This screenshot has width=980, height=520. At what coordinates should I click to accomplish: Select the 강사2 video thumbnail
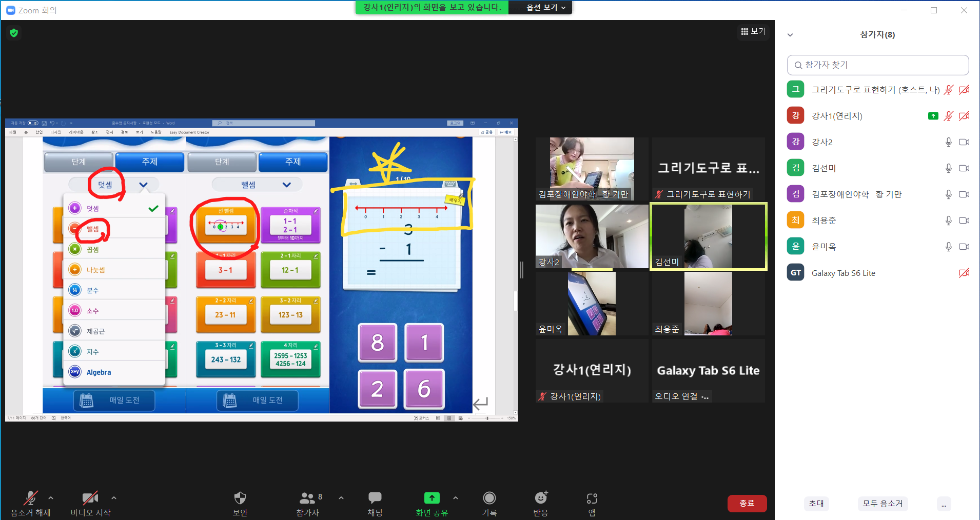(592, 236)
